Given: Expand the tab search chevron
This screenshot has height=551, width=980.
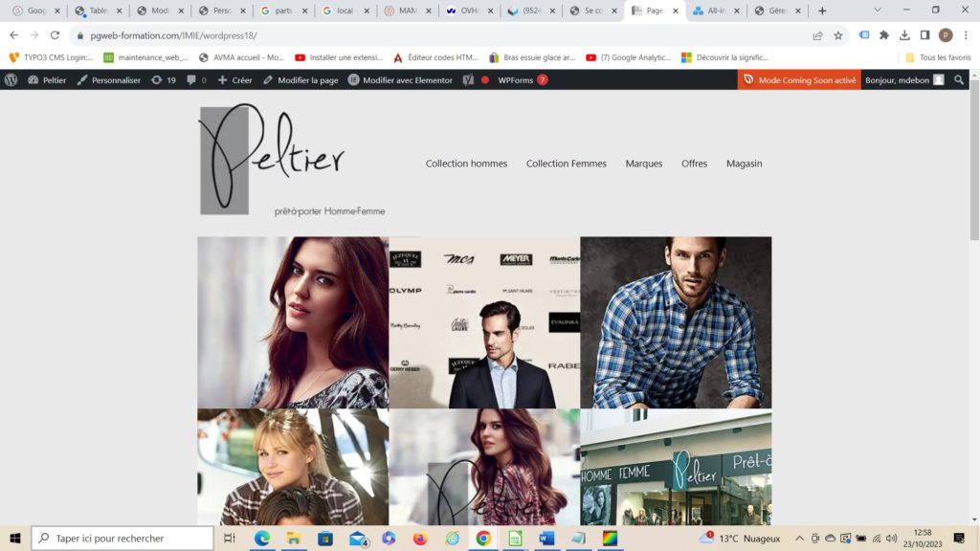Looking at the screenshot, I should [878, 10].
